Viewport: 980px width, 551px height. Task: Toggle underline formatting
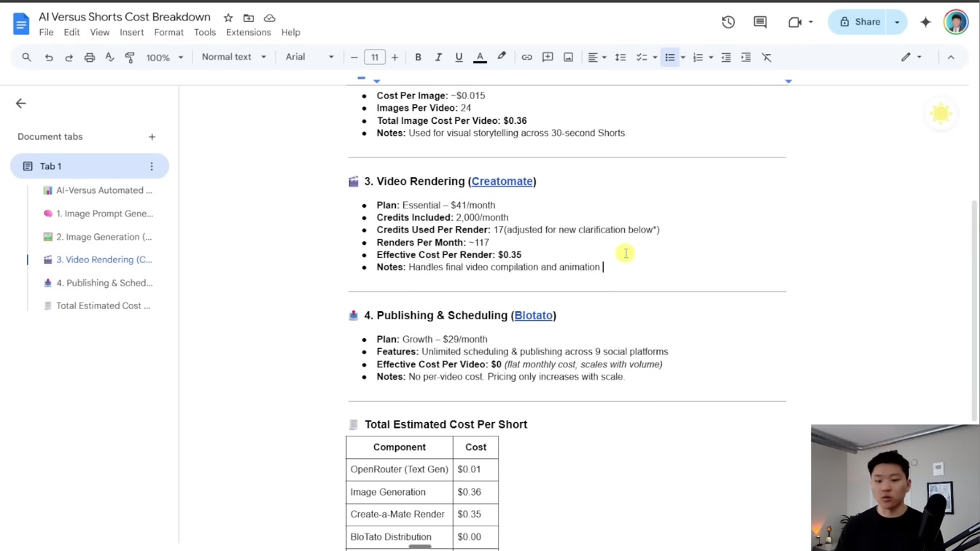(x=459, y=57)
